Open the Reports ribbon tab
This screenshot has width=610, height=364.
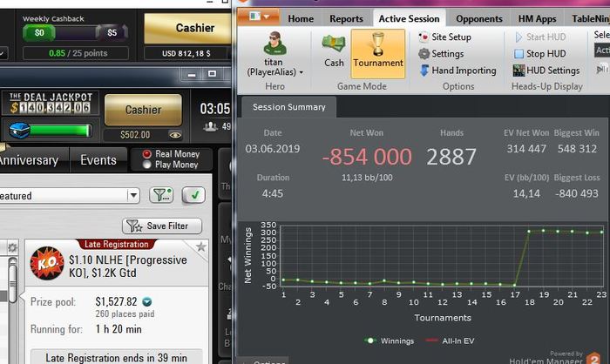point(346,18)
